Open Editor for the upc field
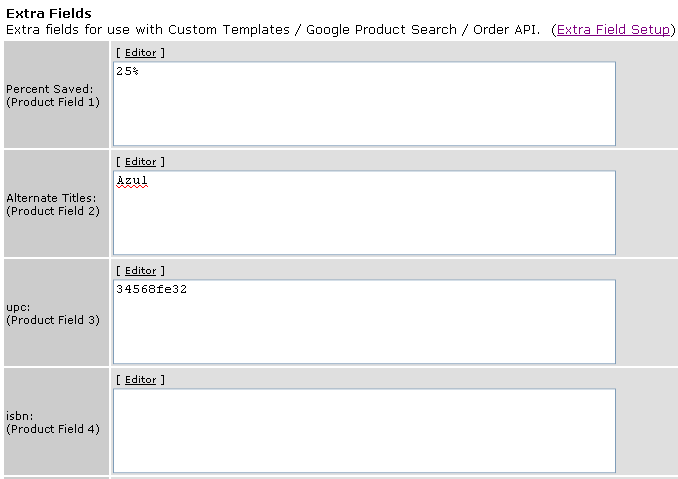Screen dimensions: 678x479 point(141,271)
